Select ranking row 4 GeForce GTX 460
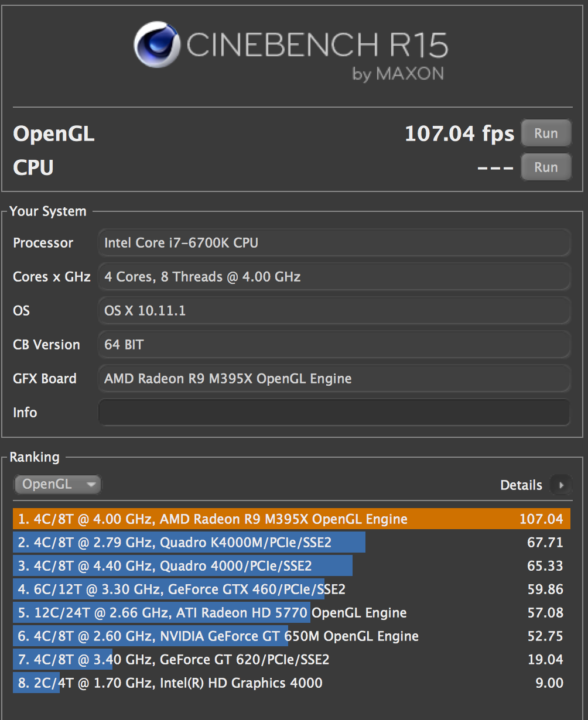The image size is (588, 720). 292,589
